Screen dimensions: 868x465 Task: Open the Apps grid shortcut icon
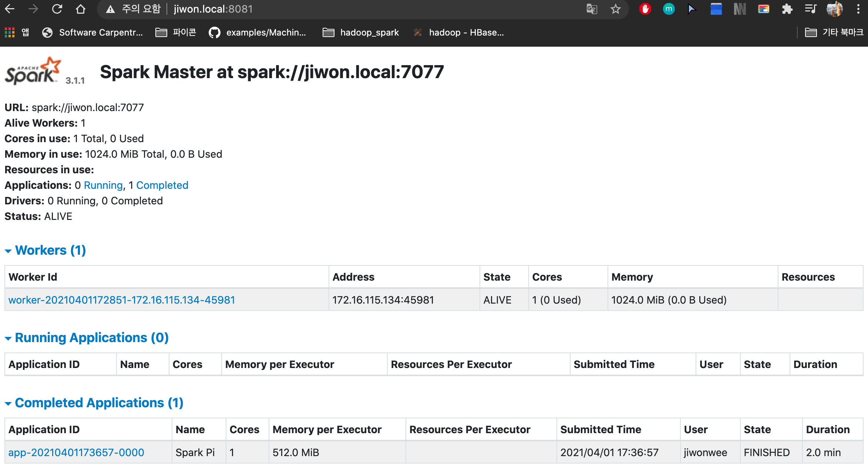(10, 33)
